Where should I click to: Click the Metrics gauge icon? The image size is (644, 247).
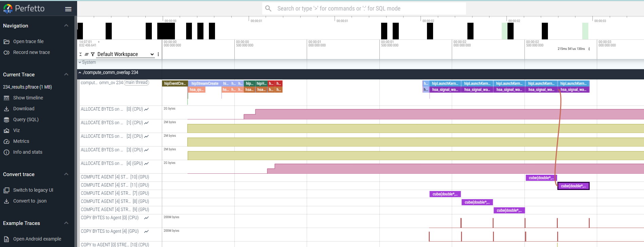tap(6, 141)
